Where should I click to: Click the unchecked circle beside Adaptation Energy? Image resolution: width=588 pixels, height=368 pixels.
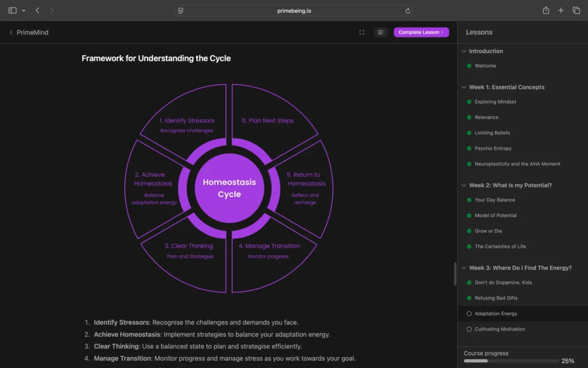(x=469, y=314)
